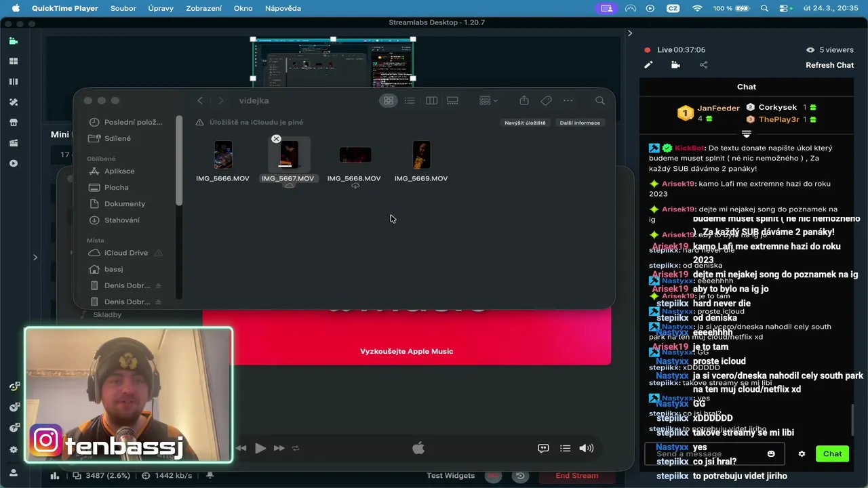Toggle the REC recording button
The height and width of the screenshot is (488, 868).
pos(493,476)
